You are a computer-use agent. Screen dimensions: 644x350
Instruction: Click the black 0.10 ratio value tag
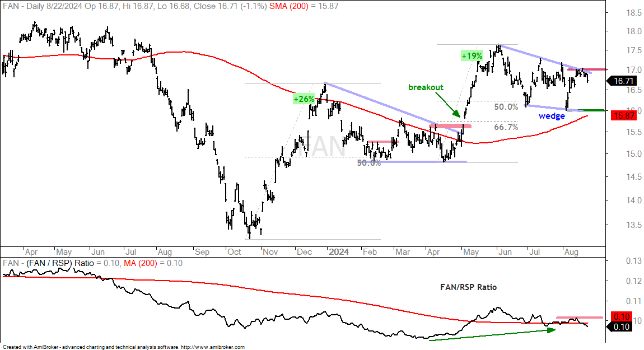coord(622,327)
